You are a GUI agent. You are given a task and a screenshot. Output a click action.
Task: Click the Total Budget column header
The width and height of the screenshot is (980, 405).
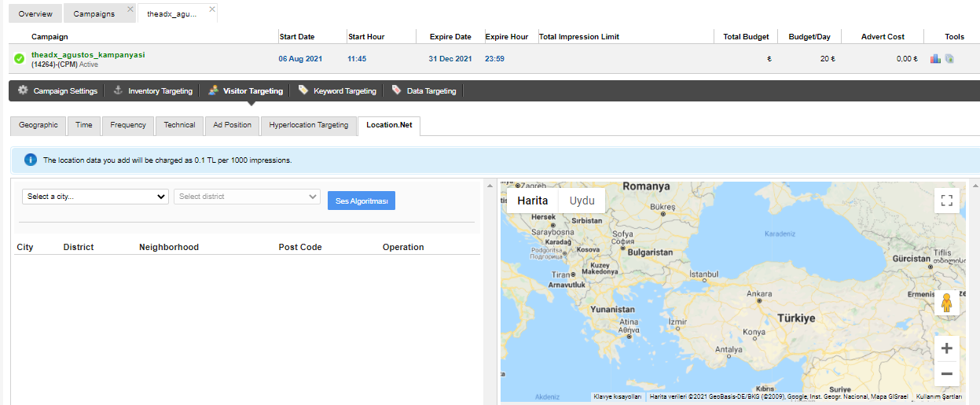747,37
